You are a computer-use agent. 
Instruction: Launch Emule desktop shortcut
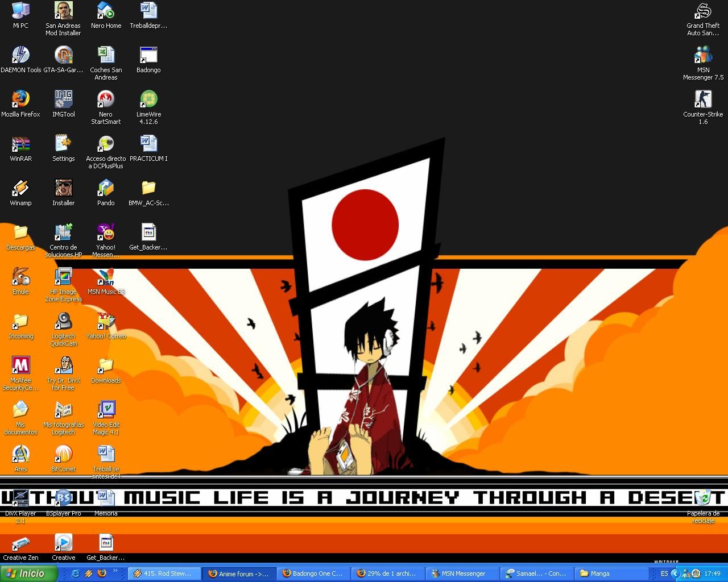click(20, 281)
